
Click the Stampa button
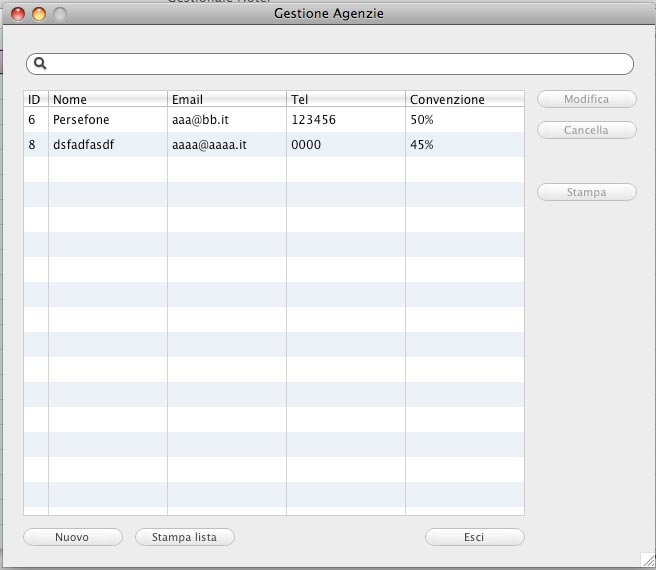click(587, 192)
